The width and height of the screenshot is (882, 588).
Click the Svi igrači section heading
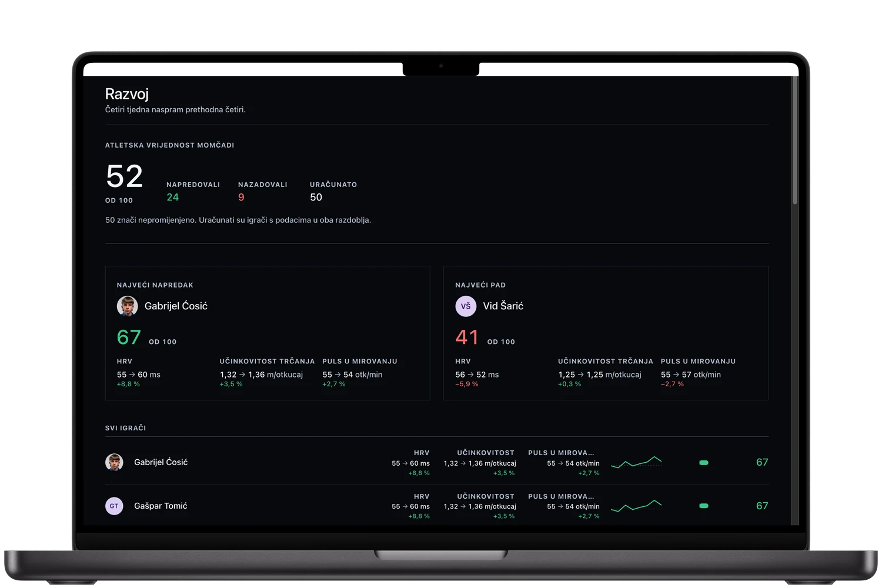pos(126,428)
